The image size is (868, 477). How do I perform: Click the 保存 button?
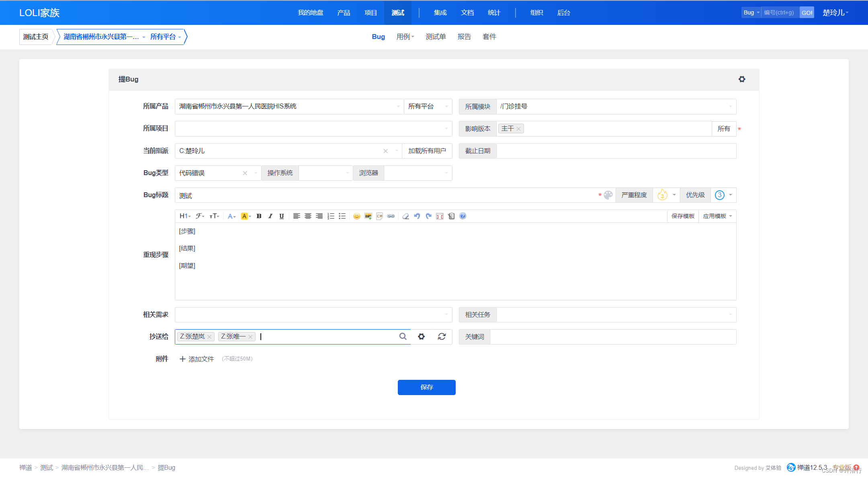pyautogui.click(x=427, y=387)
